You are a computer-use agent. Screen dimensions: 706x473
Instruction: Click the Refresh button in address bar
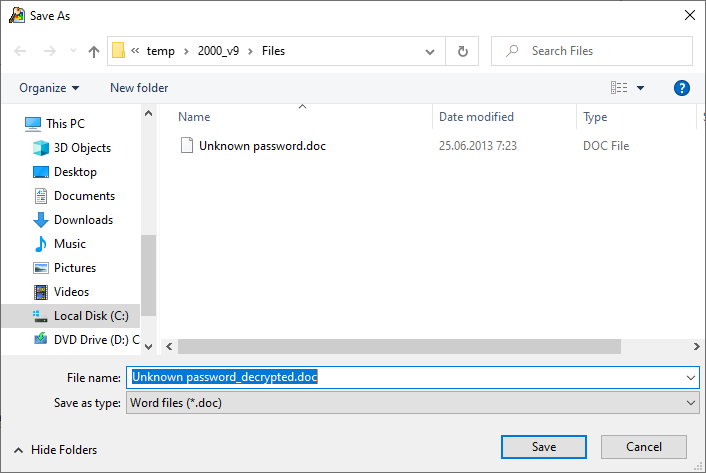click(462, 51)
